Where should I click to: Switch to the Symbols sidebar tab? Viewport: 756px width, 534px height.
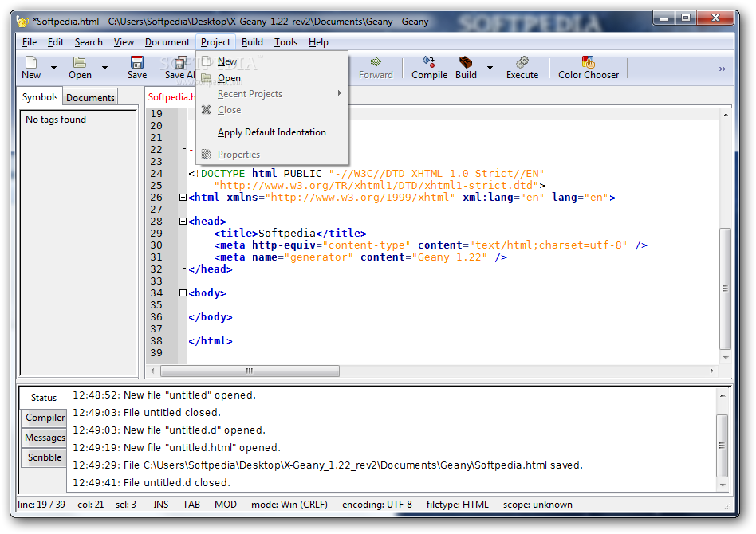coord(40,97)
